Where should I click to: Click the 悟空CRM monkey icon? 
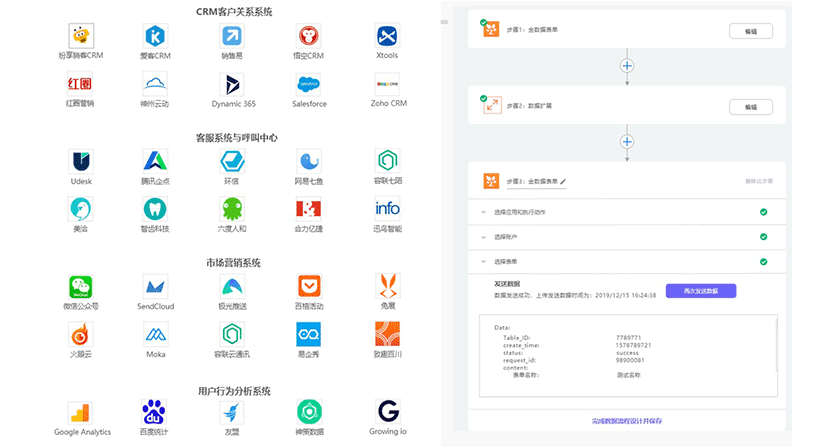(x=309, y=36)
